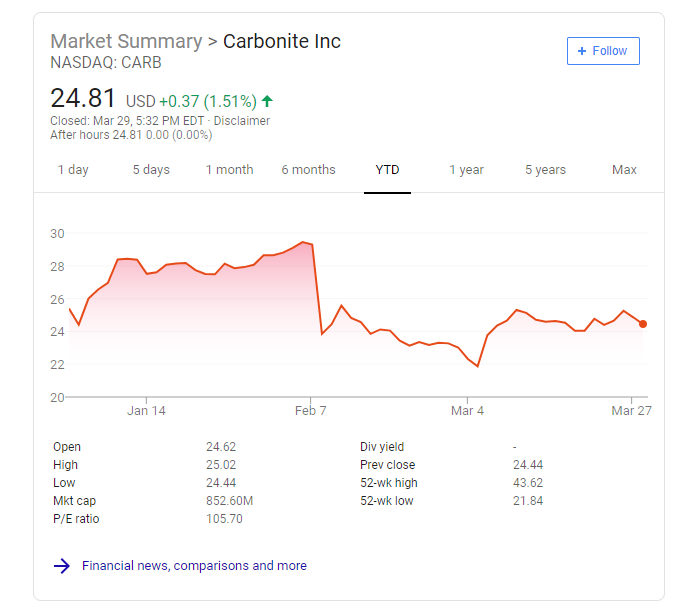Click the Mar 4 date on chart axis

pos(467,411)
